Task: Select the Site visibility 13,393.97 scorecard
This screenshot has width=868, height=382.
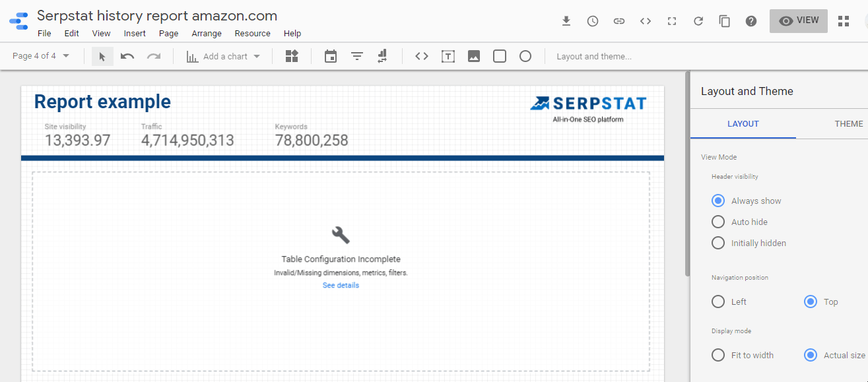Action: click(77, 136)
